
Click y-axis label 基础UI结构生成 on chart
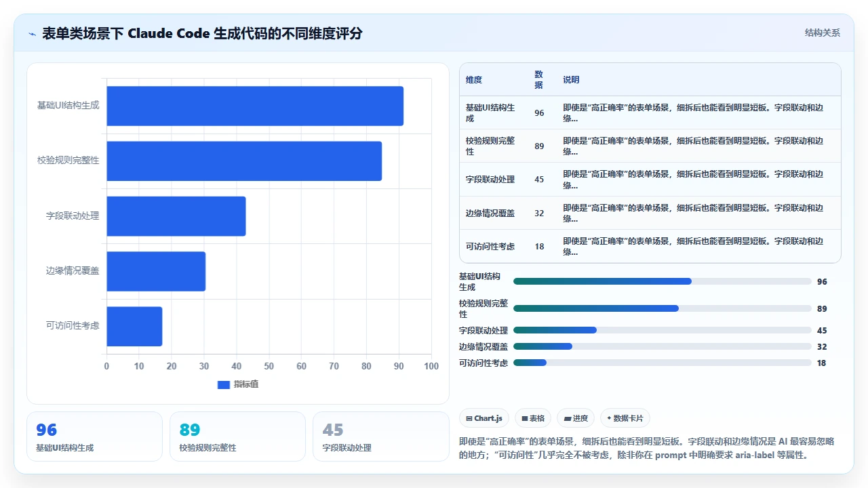point(68,105)
